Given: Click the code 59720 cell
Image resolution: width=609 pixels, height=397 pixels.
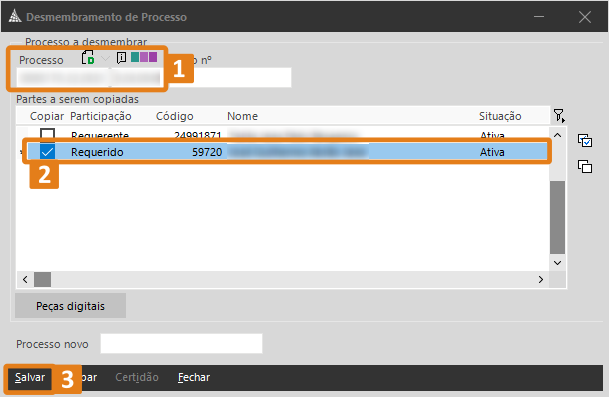Looking at the screenshot, I should point(207,152).
